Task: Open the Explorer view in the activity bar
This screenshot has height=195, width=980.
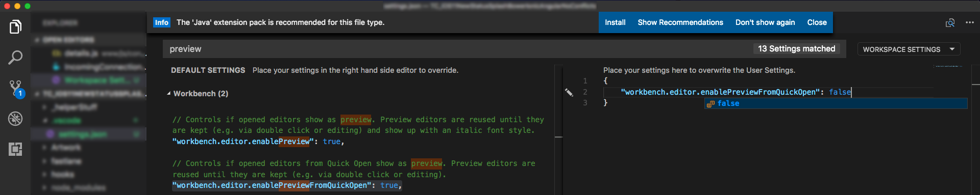Action: (x=15, y=26)
